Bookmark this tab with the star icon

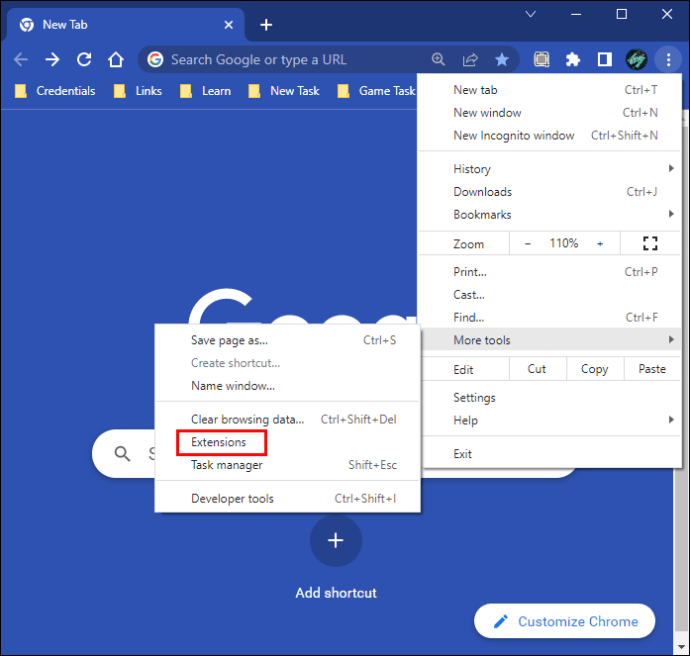pos(502,60)
